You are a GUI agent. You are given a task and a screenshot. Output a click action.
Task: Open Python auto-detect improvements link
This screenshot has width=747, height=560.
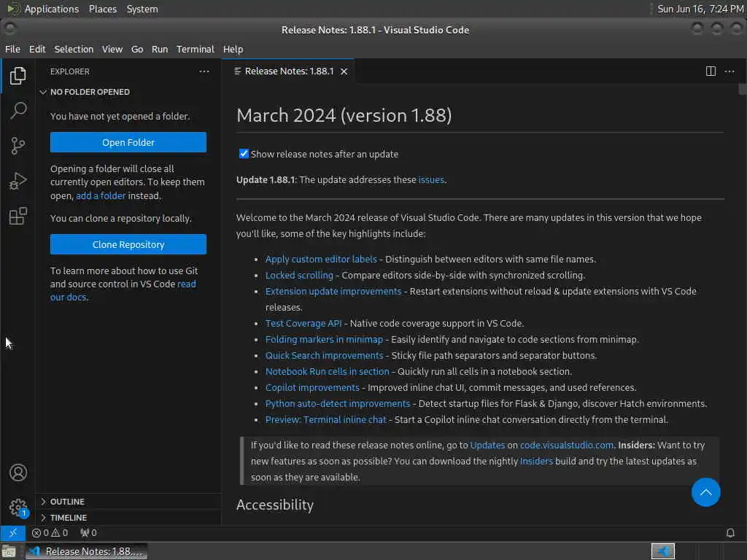338,403
